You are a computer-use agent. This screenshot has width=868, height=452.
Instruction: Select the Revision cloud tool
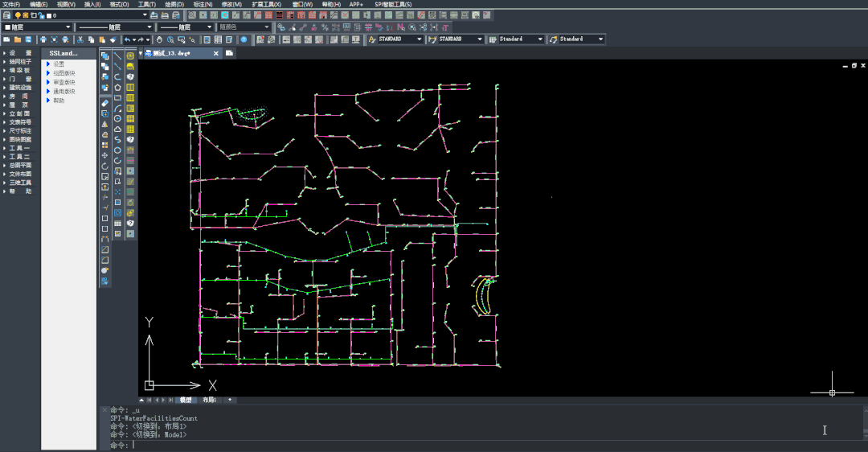117,129
